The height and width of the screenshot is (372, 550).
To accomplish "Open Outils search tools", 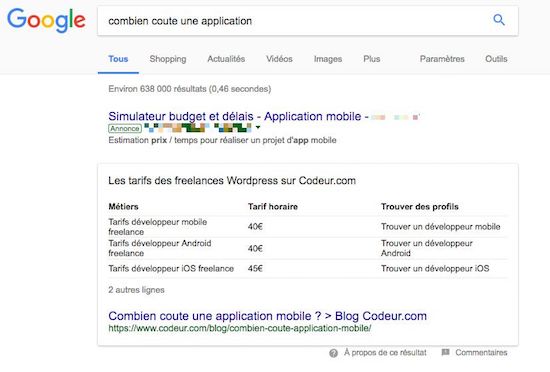I will (x=496, y=59).
